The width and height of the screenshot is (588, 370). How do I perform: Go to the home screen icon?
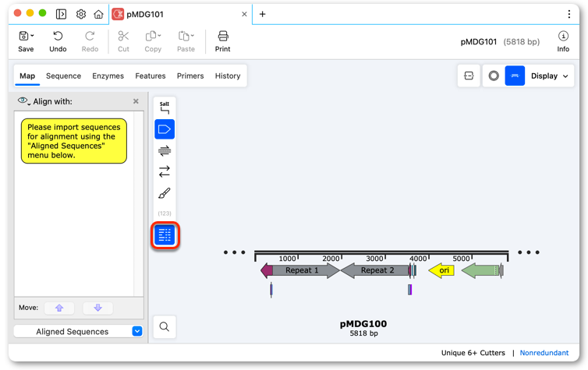point(98,14)
